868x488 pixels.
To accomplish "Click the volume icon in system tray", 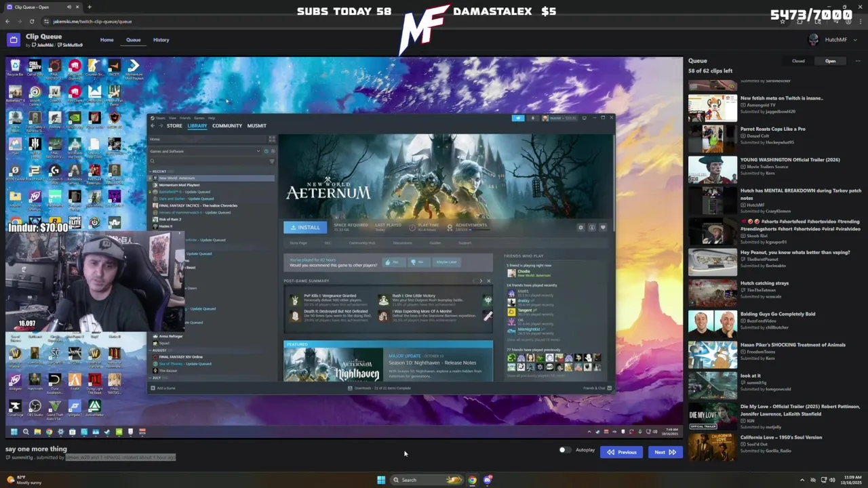I will pos(833,480).
